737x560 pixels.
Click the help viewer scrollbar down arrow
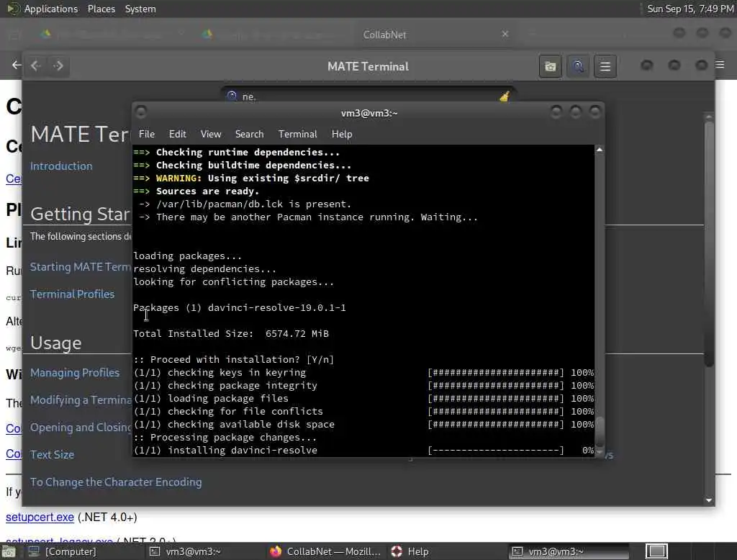coord(709,500)
